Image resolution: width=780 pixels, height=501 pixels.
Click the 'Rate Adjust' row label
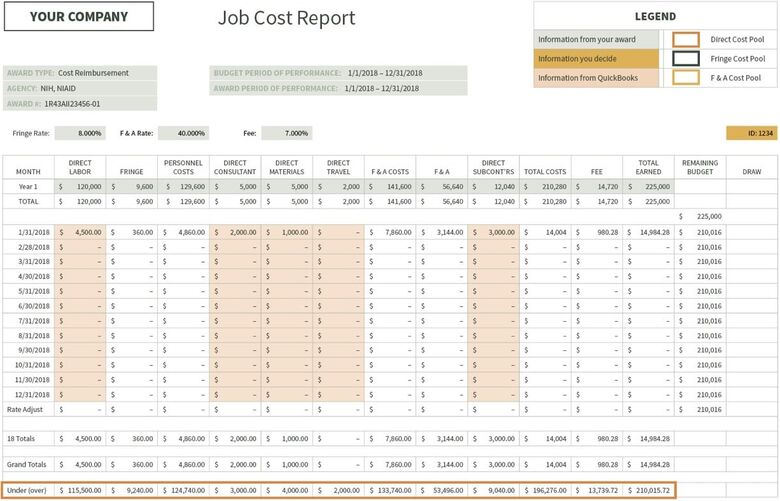(x=28, y=409)
